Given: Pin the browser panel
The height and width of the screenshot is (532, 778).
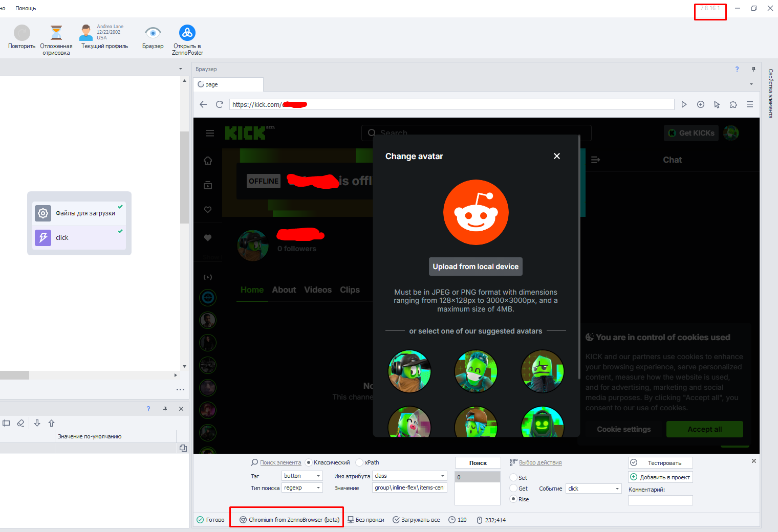Looking at the screenshot, I should (x=753, y=69).
